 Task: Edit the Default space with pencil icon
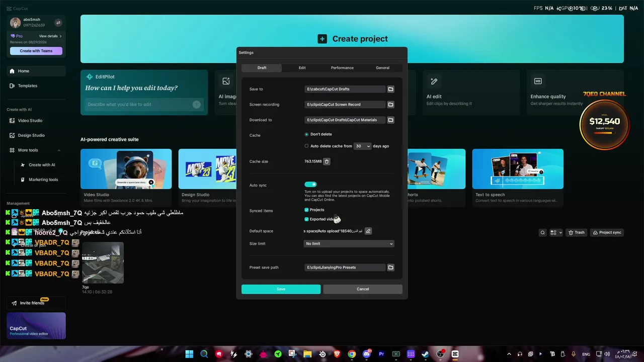point(368,231)
